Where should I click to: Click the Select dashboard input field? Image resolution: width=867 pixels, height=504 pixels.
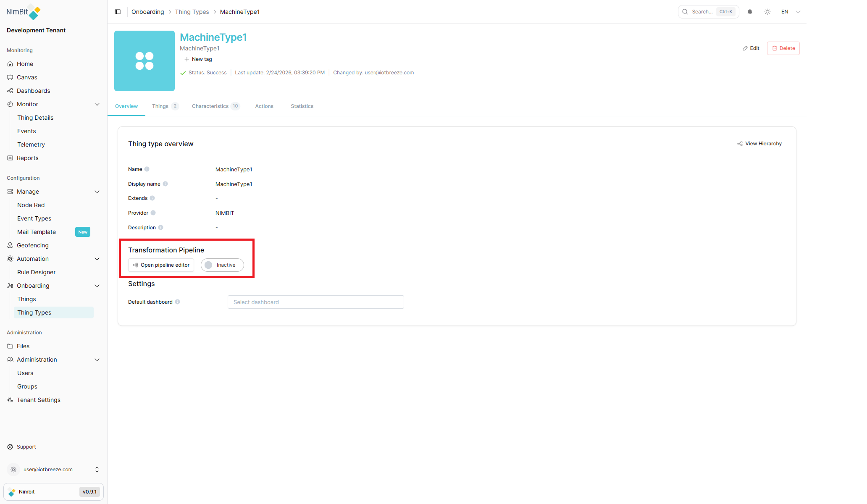(315, 302)
